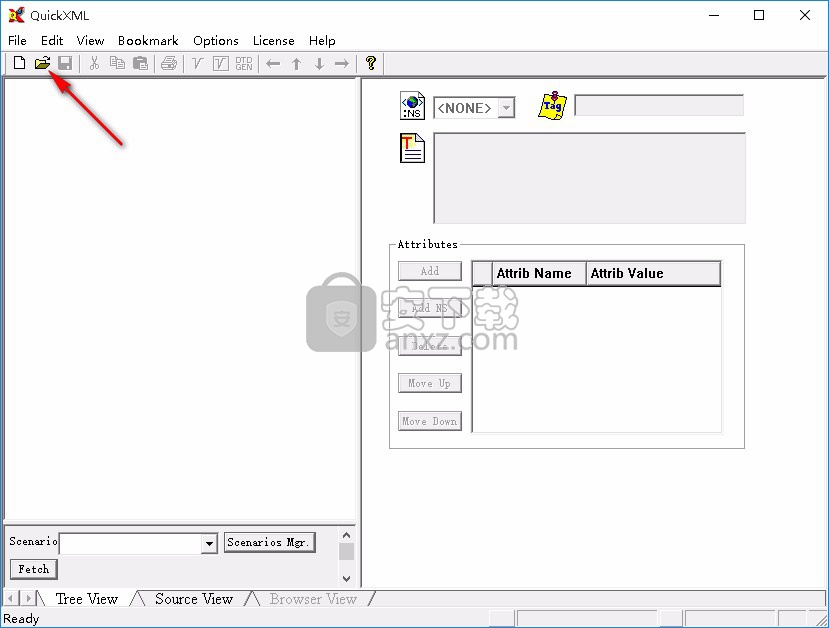
Task: Copy selection using the toolbar copy icon
Action: [117, 63]
